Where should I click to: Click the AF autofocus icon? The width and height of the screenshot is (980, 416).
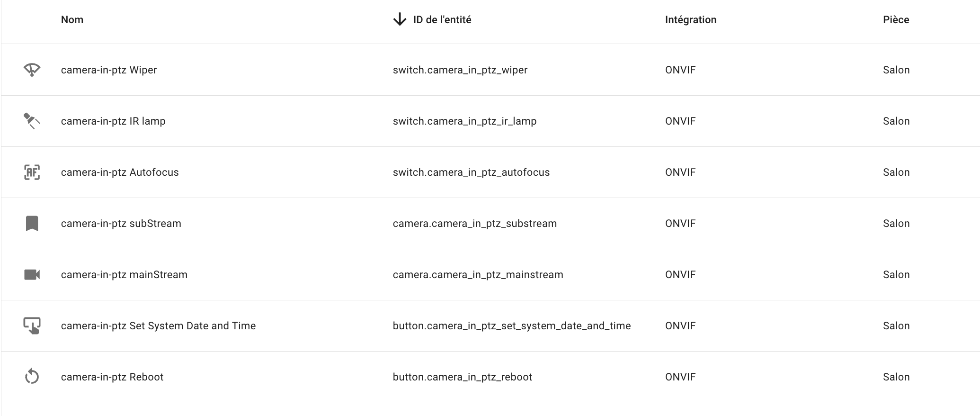coord(32,172)
